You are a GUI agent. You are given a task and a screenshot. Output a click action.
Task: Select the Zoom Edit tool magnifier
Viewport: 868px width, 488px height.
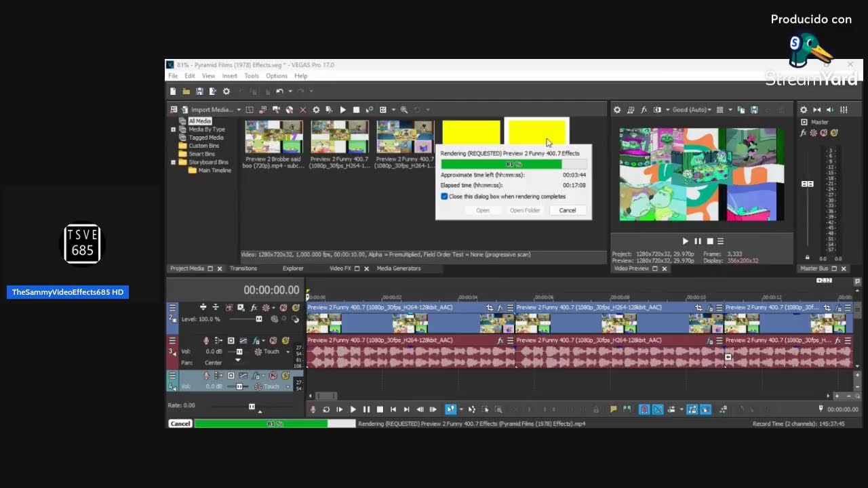click(498, 409)
